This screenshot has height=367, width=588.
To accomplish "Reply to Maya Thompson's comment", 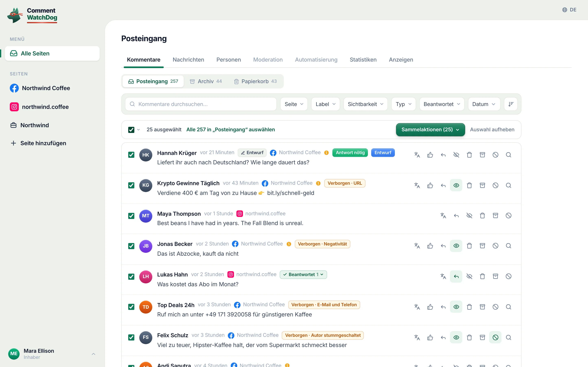I will tap(456, 216).
